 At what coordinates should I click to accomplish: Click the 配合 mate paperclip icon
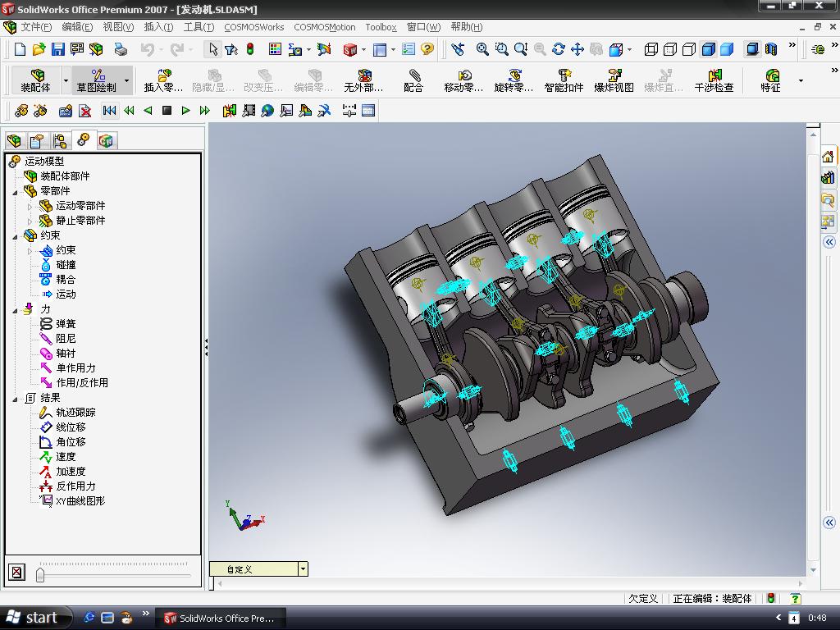pyautogui.click(x=413, y=80)
